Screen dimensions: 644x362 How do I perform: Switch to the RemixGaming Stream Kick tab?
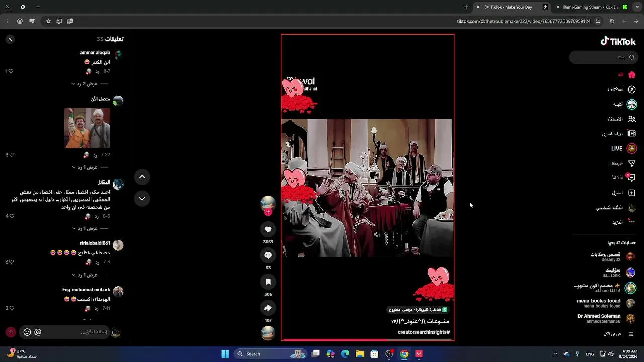pos(591,7)
